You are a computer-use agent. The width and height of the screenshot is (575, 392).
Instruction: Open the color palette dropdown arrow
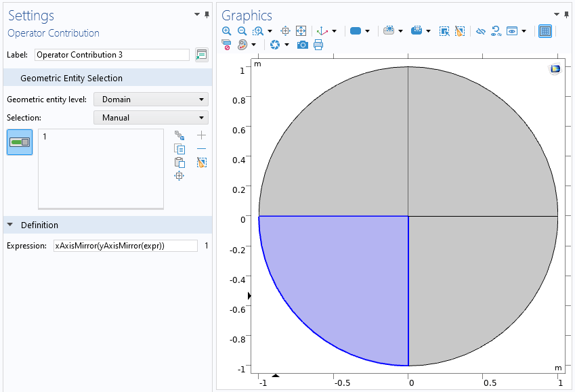tap(253, 45)
